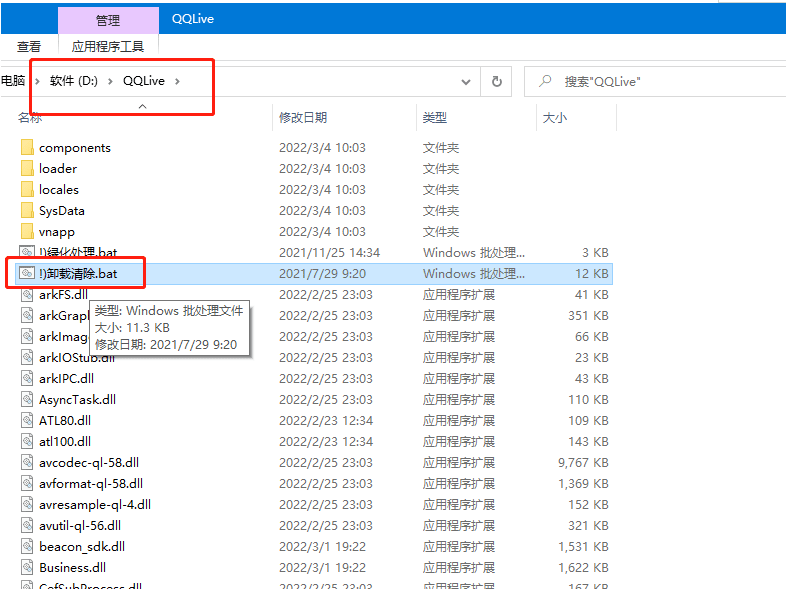Select the file name arkFS.dll
Viewport: 786px width, 589px height.
tap(63, 295)
